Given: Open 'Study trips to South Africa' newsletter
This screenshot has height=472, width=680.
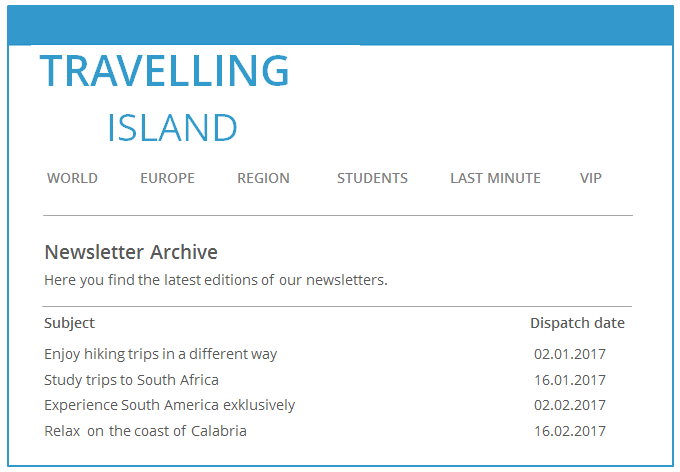Looking at the screenshot, I should (131, 380).
